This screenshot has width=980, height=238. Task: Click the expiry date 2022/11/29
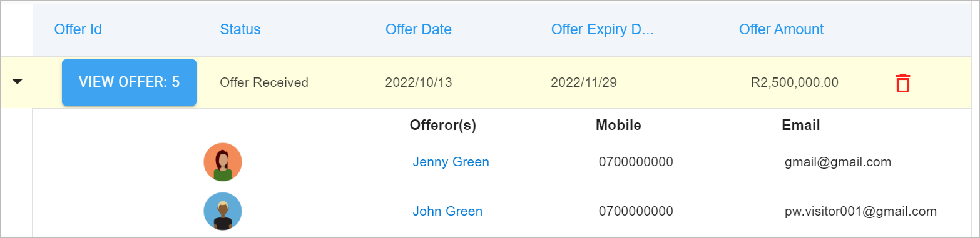584,82
